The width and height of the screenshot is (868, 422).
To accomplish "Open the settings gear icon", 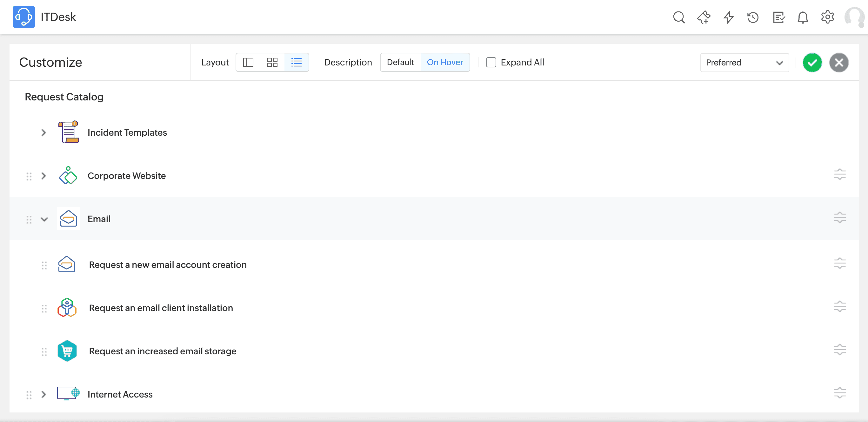I will coord(827,17).
